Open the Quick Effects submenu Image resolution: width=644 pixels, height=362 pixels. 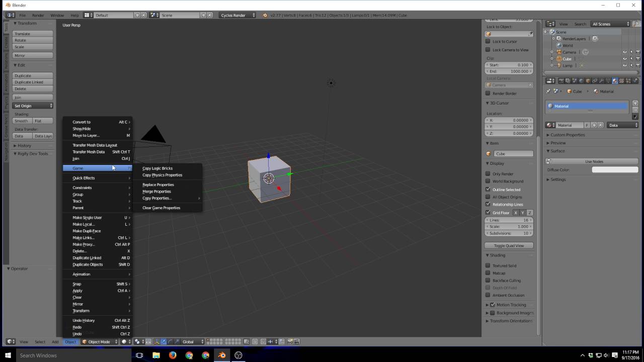click(x=97, y=178)
